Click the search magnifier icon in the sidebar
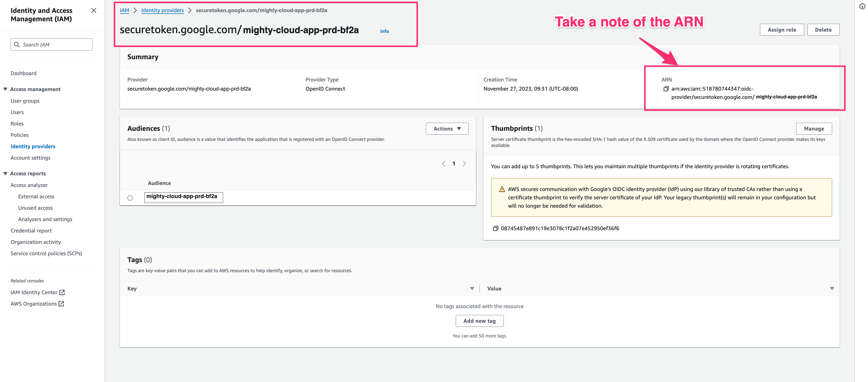Screen dimensions: 868x382 [x=17, y=45]
